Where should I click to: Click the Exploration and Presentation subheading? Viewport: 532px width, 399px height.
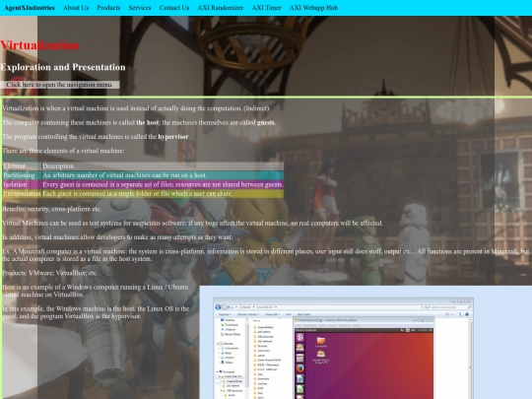[x=63, y=67]
